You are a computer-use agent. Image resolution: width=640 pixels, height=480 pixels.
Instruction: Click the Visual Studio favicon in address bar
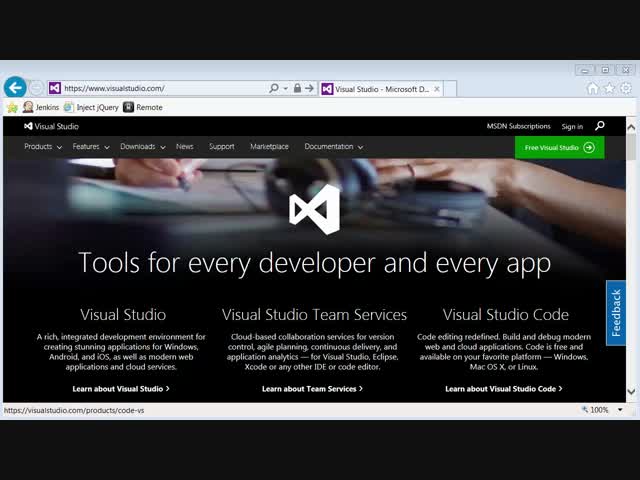(x=55, y=88)
